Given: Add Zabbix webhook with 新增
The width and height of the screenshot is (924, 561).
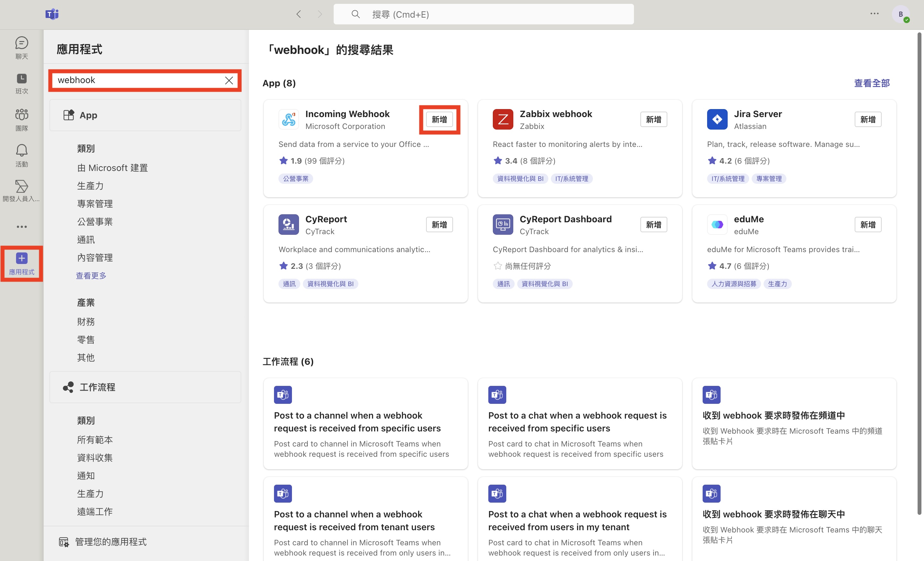Looking at the screenshot, I should coord(654,120).
